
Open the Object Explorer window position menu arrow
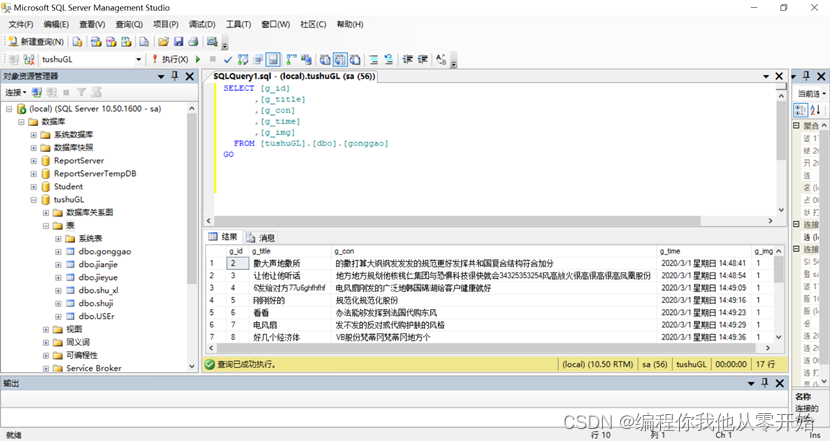(161, 77)
